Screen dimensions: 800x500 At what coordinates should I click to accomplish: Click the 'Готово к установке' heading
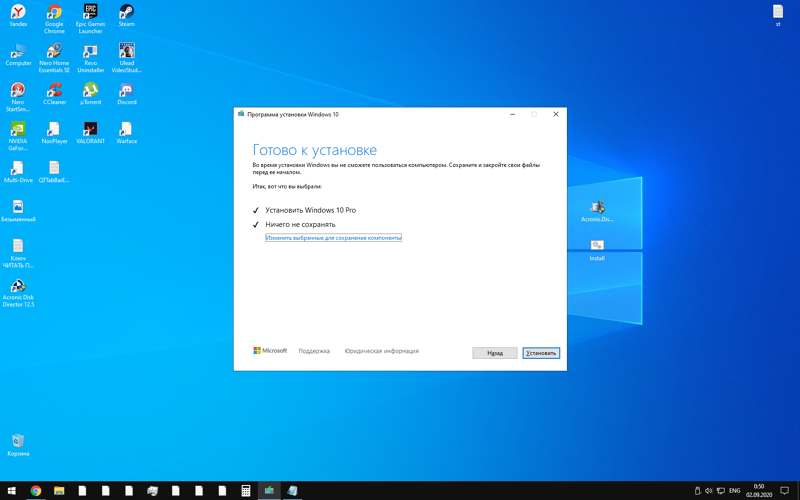tap(314, 150)
